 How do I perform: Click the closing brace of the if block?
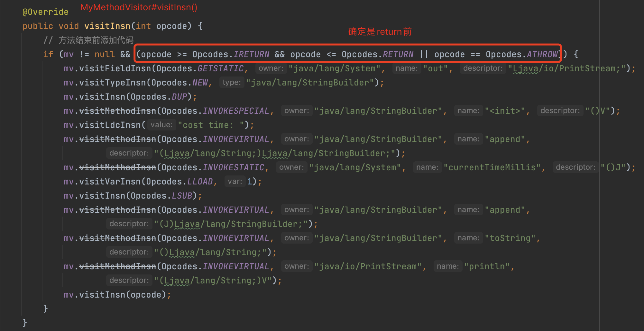pos(45,309)
